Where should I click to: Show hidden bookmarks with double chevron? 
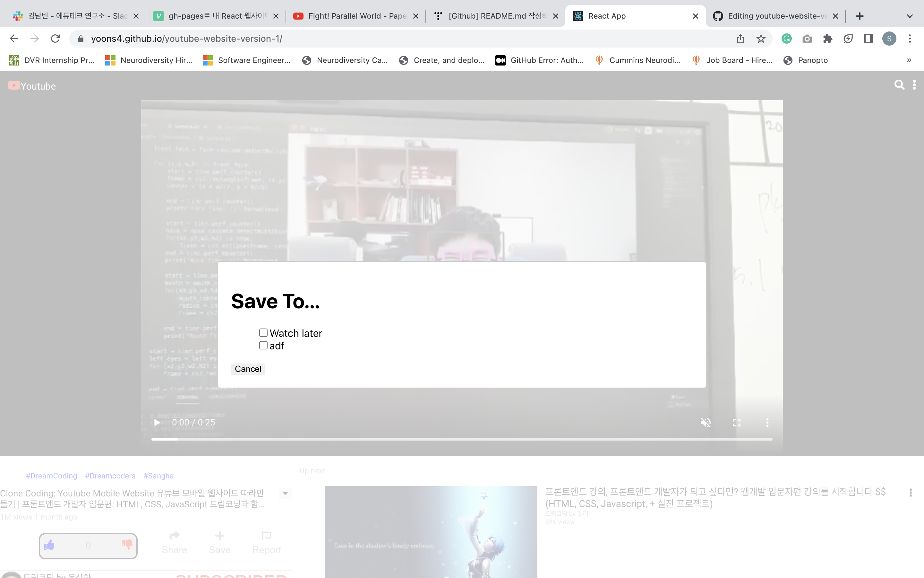tap(909, 60)
